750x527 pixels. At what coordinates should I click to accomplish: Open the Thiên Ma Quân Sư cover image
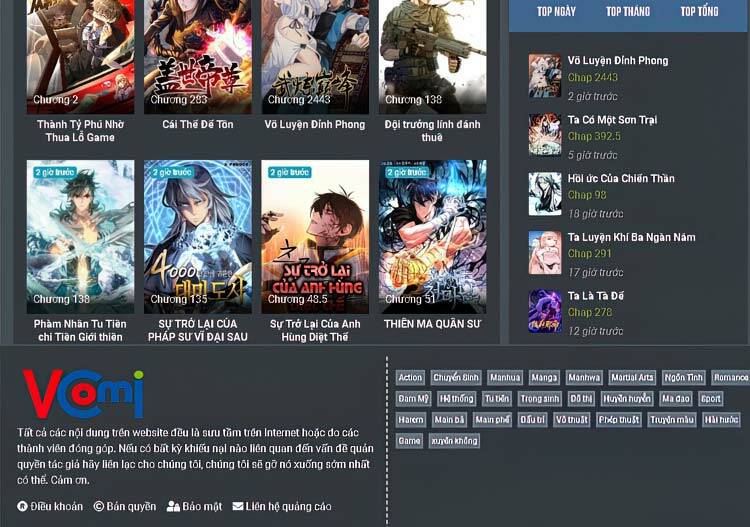point(432,236)
